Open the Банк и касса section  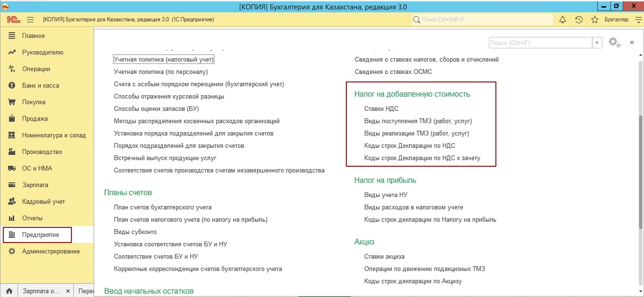pyautogui.click(x=40, y=86)
